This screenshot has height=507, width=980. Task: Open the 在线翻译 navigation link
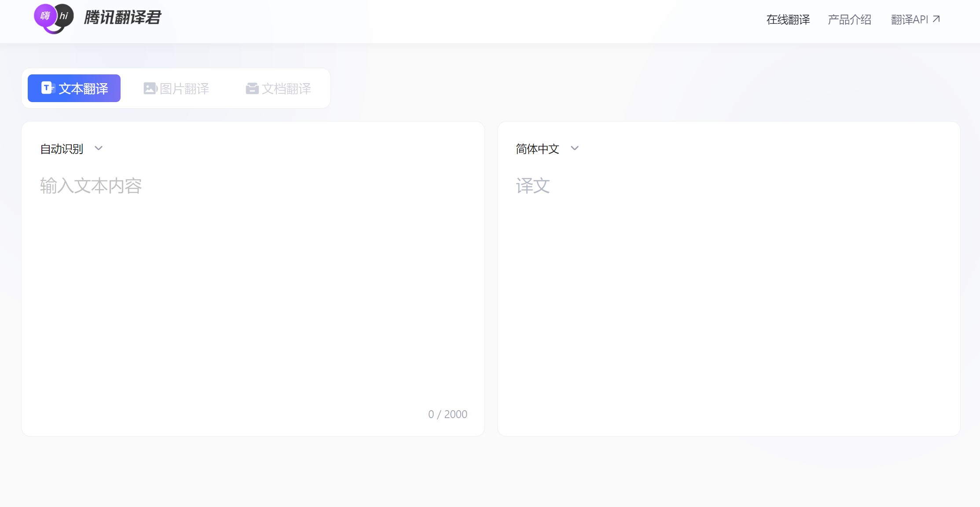788,19
